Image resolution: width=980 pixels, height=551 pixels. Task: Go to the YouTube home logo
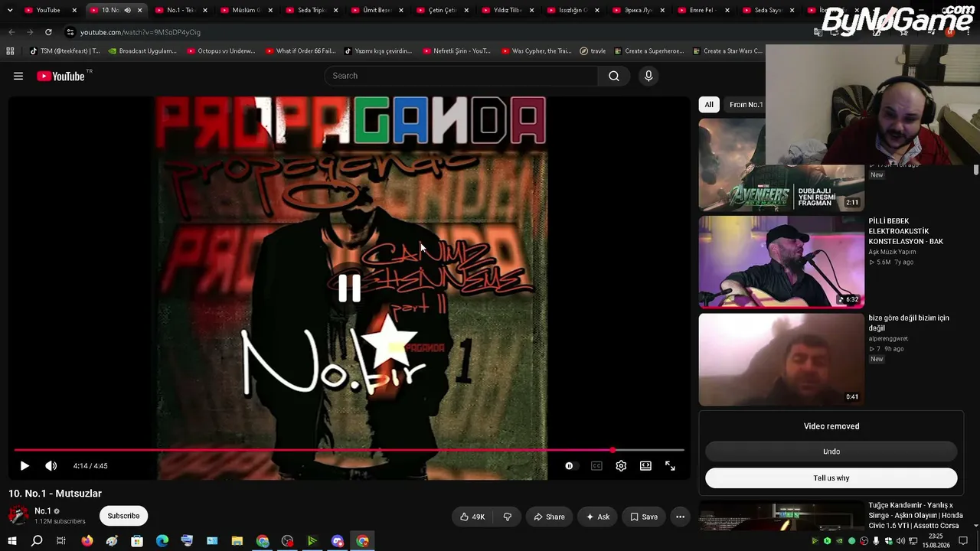click(60, 76)
